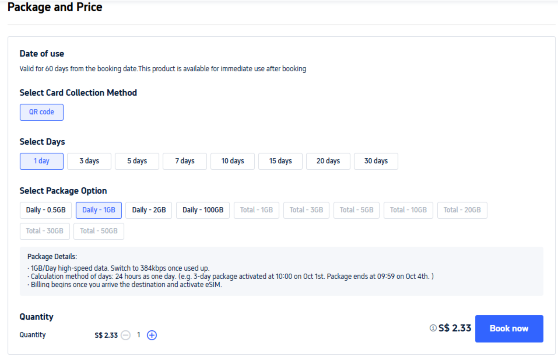The image size is (558, 360).
Task: Click the Date of use heading
Action: (42, 54)
